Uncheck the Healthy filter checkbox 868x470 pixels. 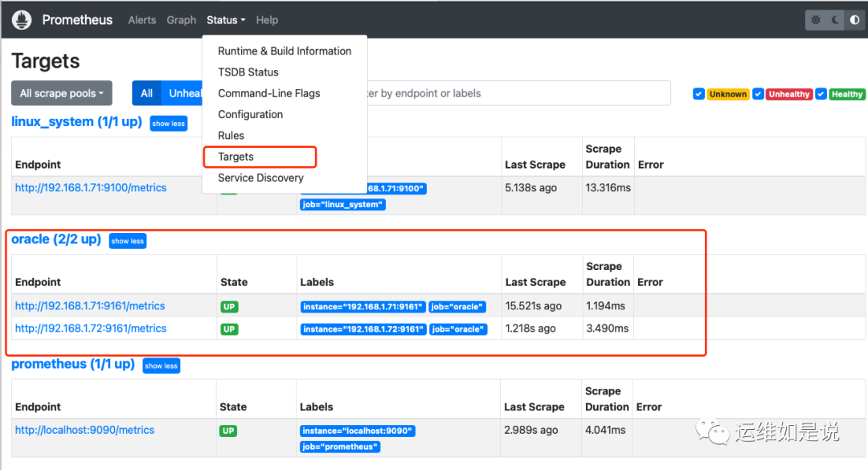click(821, 94)
